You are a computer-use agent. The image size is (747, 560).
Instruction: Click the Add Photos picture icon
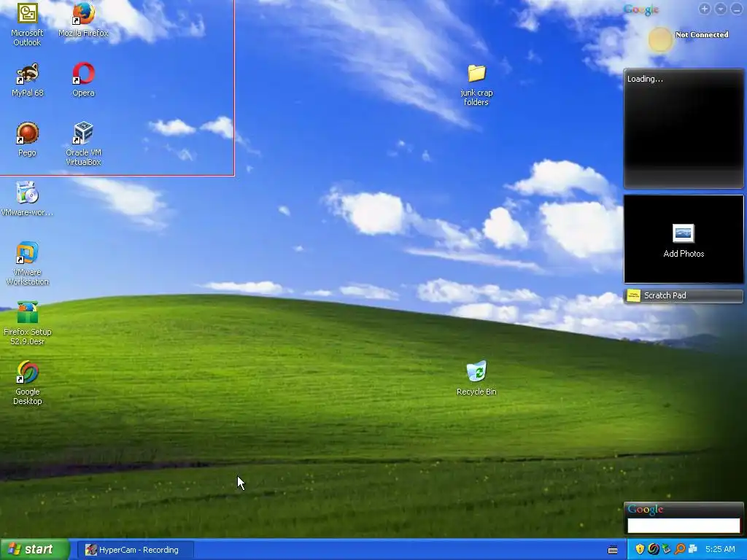[683, 233]
